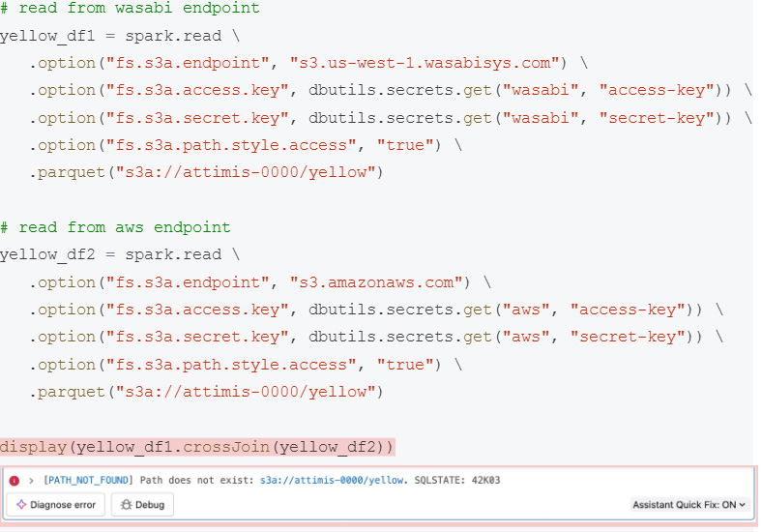
Task: Click the Diagnose error button label
Action: (62, 504)
